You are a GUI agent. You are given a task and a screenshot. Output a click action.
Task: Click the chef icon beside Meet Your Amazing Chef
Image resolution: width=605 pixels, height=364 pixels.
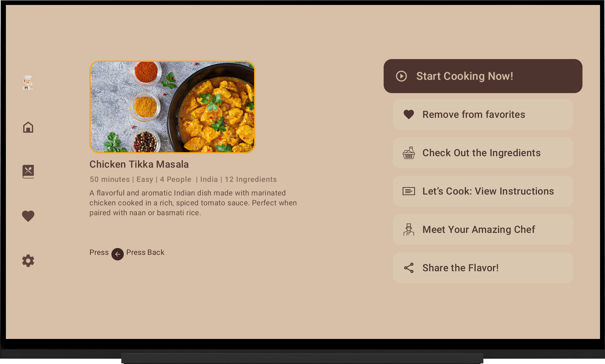[409, 229]
